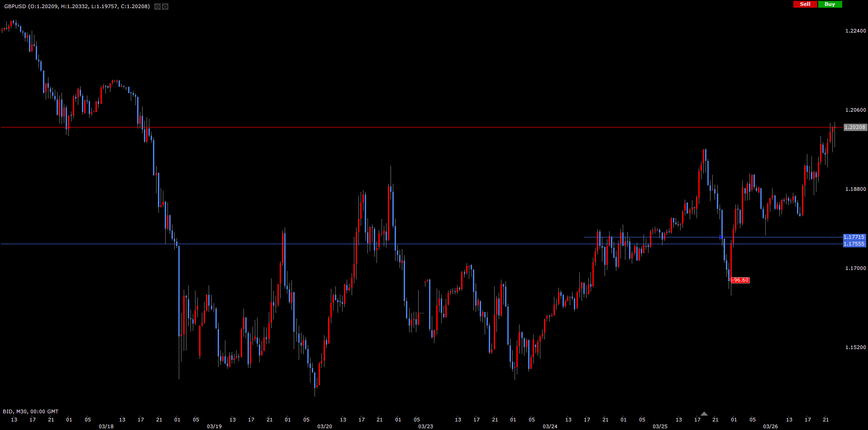The width and height of the screenshot is (868, 430).
Task: Click the 1.22400 price axis label
Action: click(855, 31)
